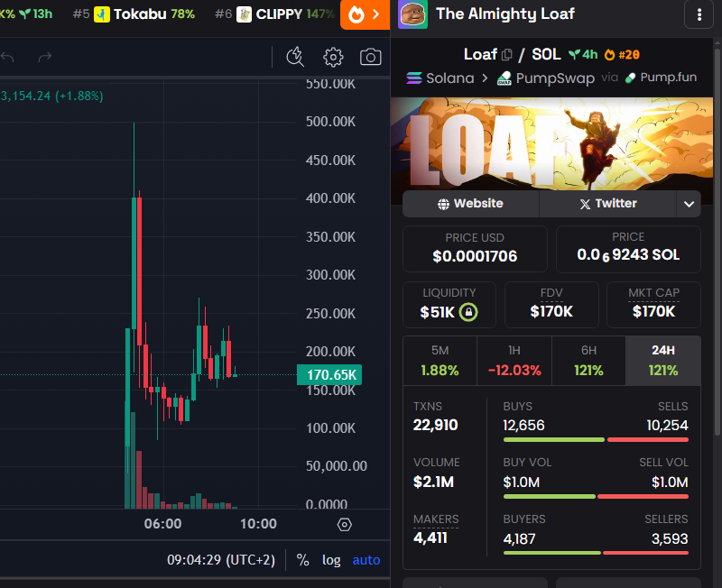Select the 6H timeframe tab
This screenshot has width=722, height=588.
pos(588,361)
